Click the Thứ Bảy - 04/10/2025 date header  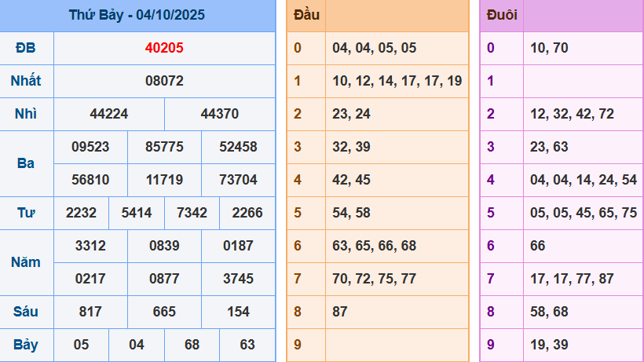[137, 15]
